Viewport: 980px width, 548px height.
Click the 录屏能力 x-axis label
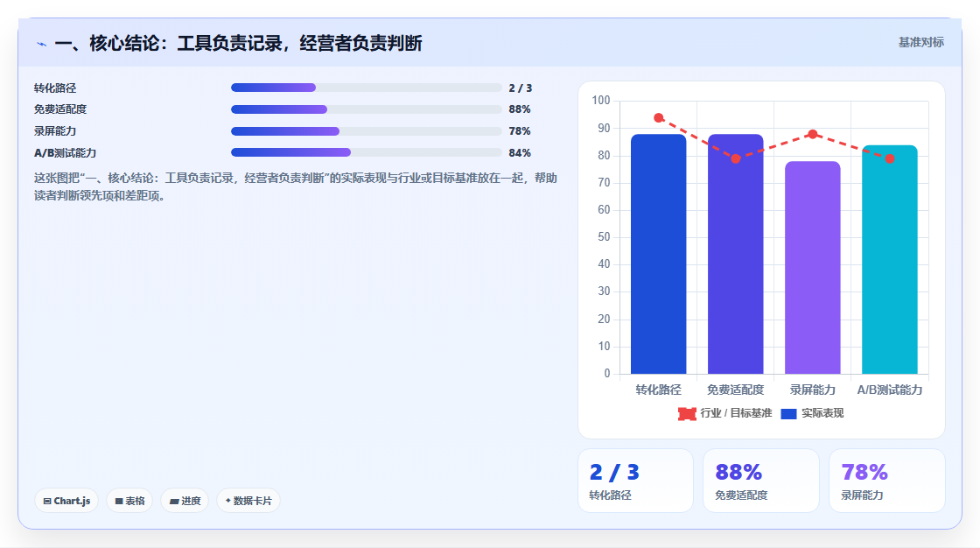[813, 390]
